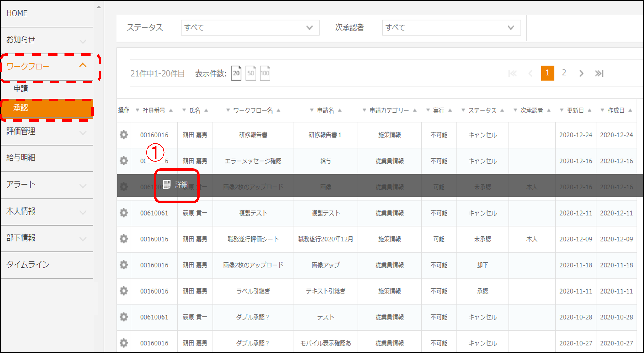
Task: Click gear icon for エラーメッセージ確認 row
Action: tap(123, 161)
